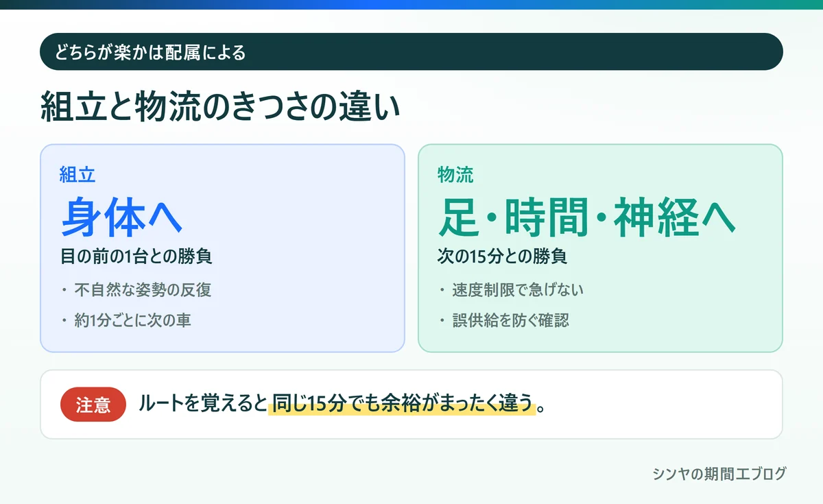Select '次の15分との勝負' line

pos(502,256)
